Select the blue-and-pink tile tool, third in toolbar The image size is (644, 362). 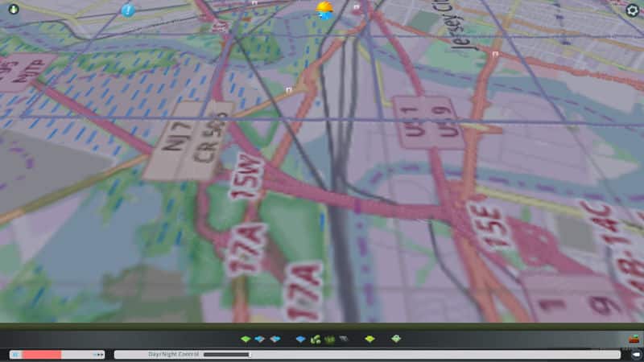(275, 339)
